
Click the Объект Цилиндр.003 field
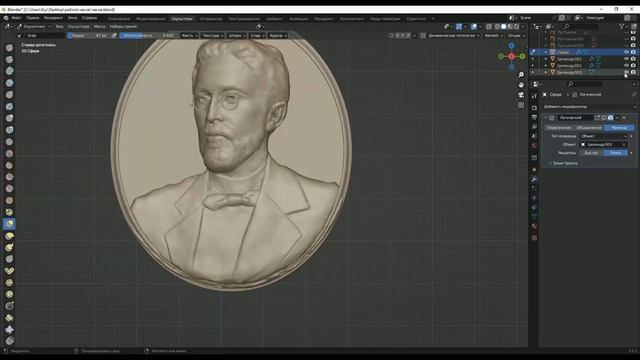[x=604, y=144]
